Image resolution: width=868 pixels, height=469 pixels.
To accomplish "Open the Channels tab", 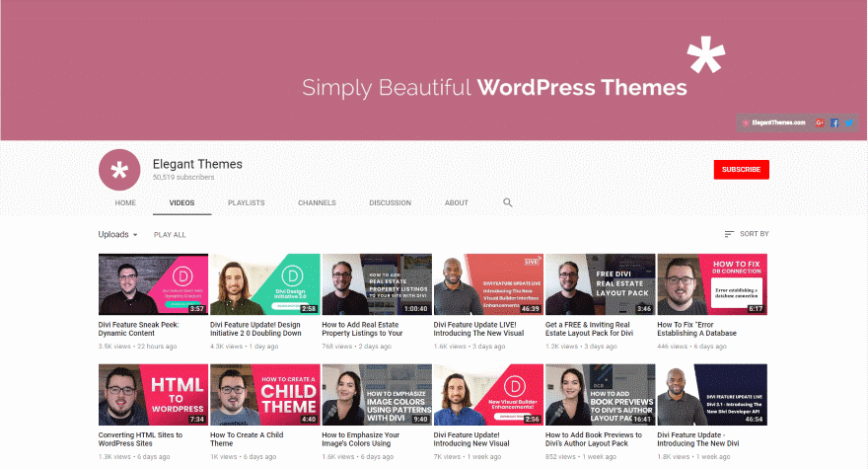I will (x=318, y=202).
